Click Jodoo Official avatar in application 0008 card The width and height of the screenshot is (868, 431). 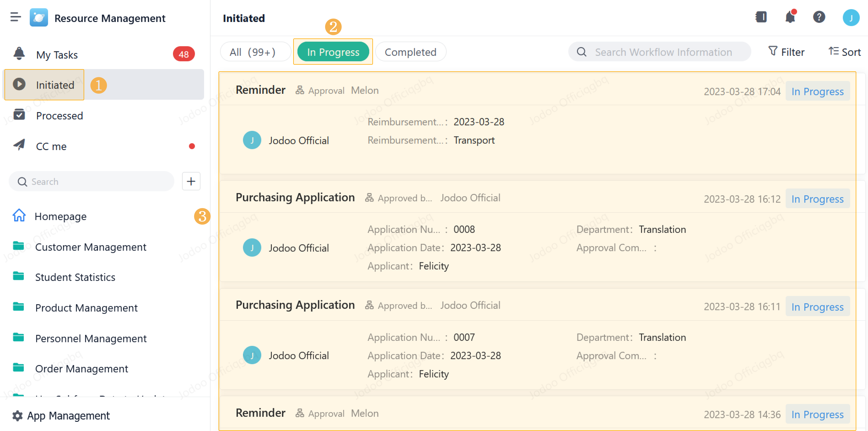pyautogui.click(x=252, y=248)
